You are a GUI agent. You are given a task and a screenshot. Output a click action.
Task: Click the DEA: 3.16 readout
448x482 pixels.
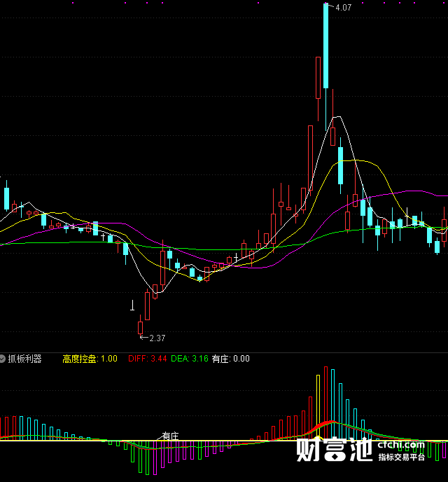[x=190, y=359]
